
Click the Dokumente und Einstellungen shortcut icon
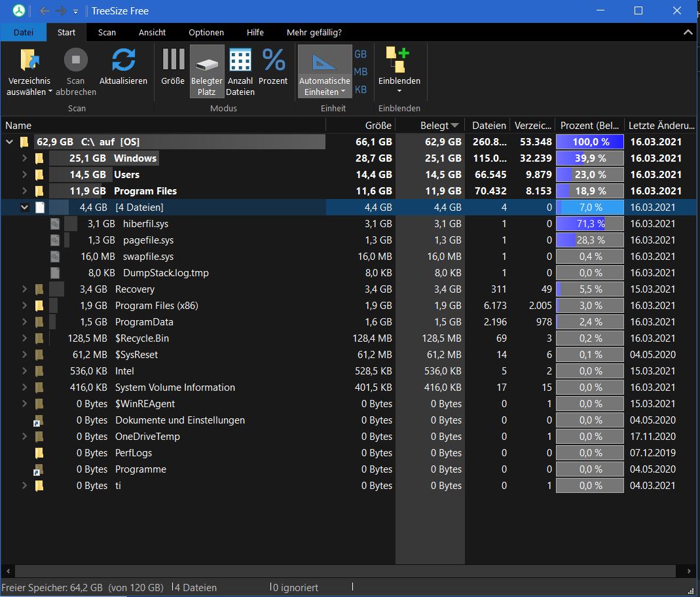39,420
